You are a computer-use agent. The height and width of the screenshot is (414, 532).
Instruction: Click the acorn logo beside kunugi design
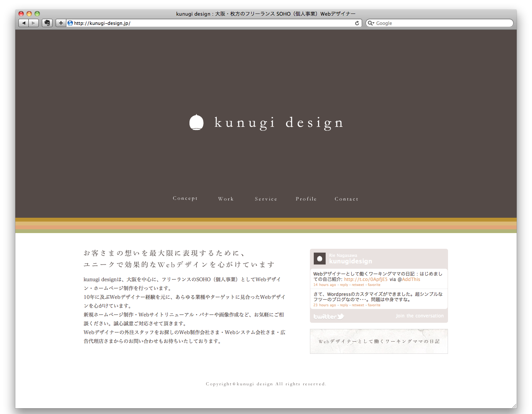pos(196,122)
